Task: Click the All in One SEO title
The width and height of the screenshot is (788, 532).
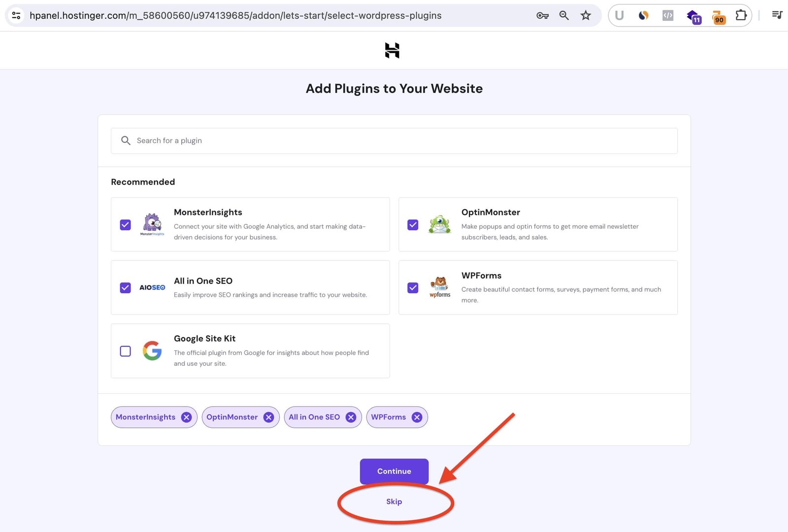Action: click(x=203, y=281)
